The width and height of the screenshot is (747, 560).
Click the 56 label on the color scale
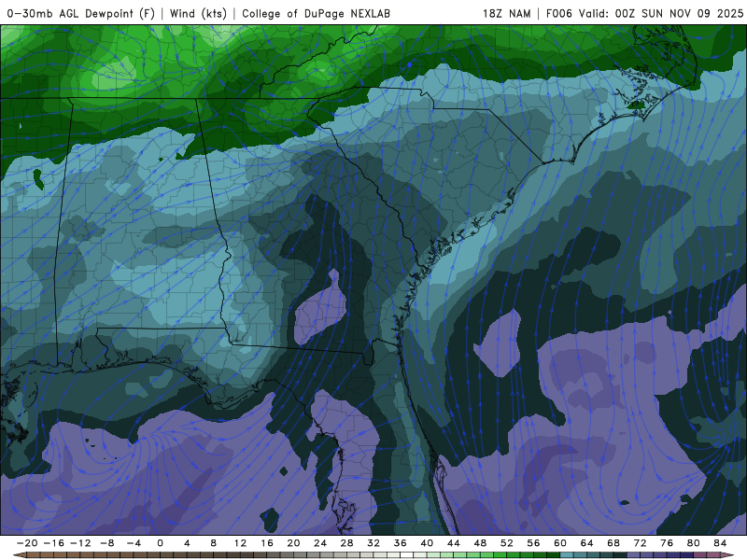(533, 543)
